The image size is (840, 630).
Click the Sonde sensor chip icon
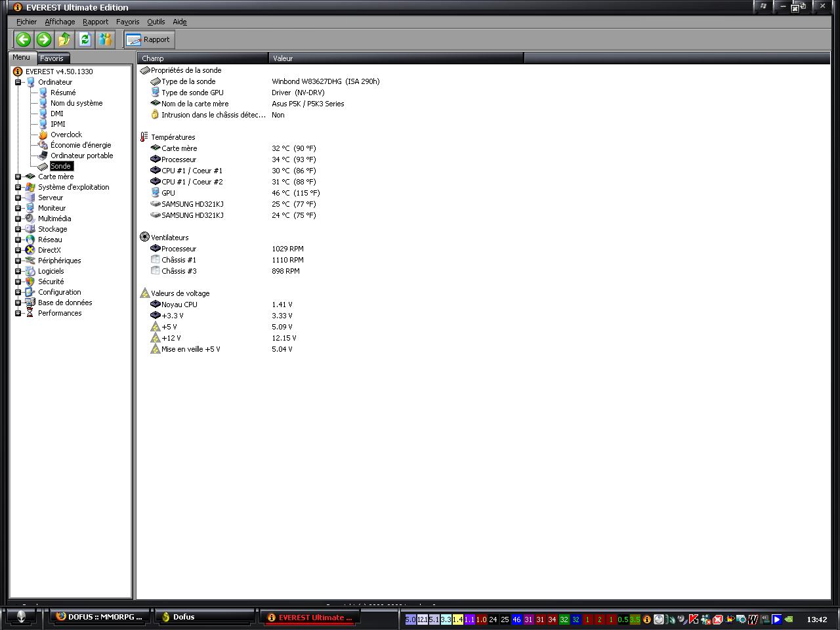tap(43, 166)
